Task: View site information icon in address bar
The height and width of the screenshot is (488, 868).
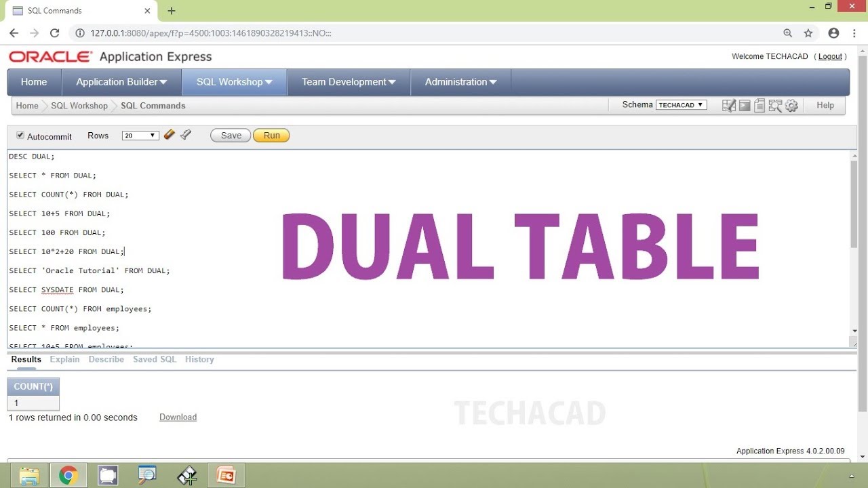Action: coord(79,33)
